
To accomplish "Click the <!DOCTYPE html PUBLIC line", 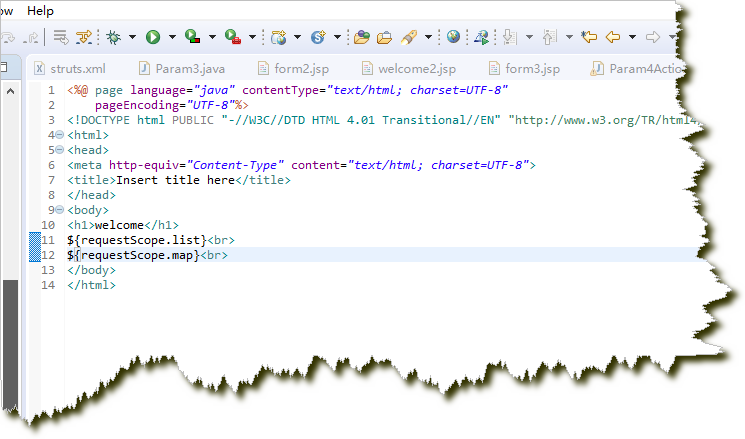I will click(x=384, y=120).
